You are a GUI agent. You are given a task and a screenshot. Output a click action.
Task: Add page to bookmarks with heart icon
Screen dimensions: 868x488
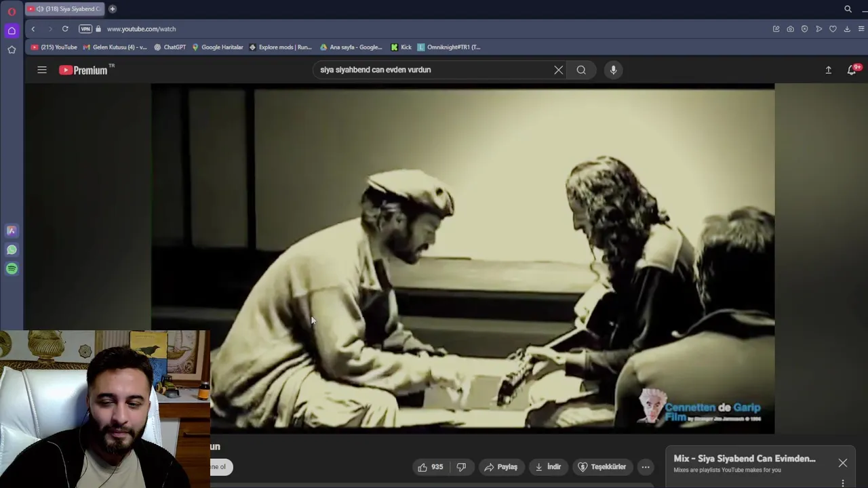tap(833, 29)
